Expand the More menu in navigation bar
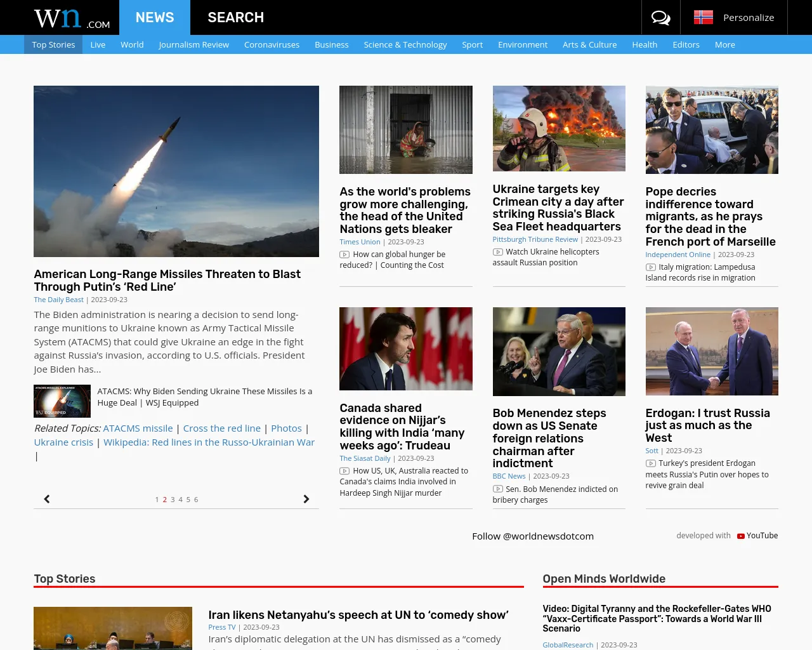 coord(724,44)
